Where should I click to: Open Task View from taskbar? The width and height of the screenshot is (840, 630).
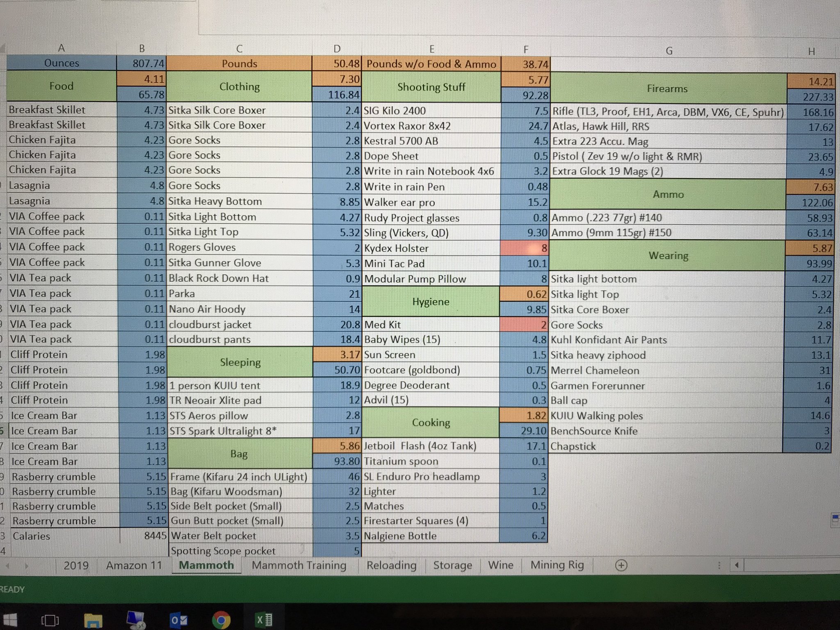(50, 620)
